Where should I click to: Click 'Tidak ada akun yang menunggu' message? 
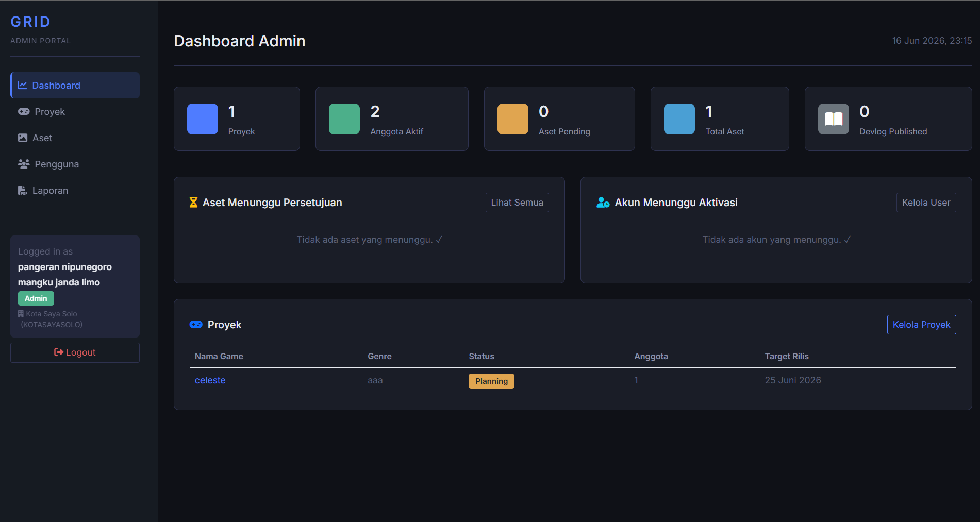776,240
